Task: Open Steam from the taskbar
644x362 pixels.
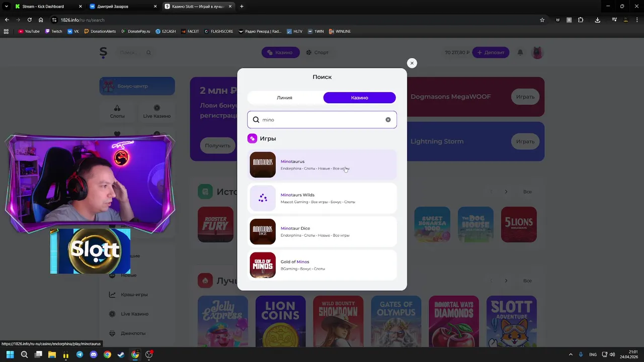Action: (121, 354)
